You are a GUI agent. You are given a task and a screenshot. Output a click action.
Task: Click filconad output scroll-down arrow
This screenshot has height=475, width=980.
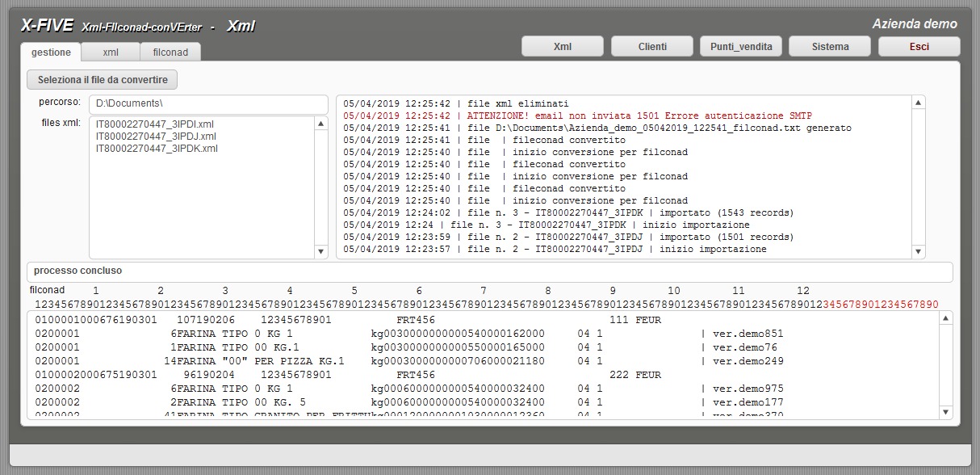[x=946, y=412]
